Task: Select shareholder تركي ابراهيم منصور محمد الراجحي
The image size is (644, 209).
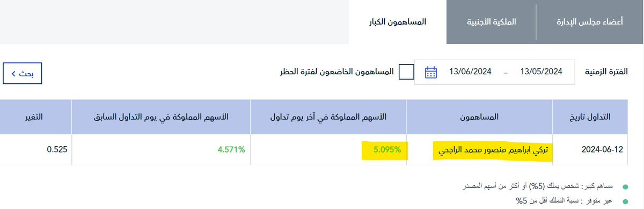Action: pyautogui.click(x=493, y=150)
